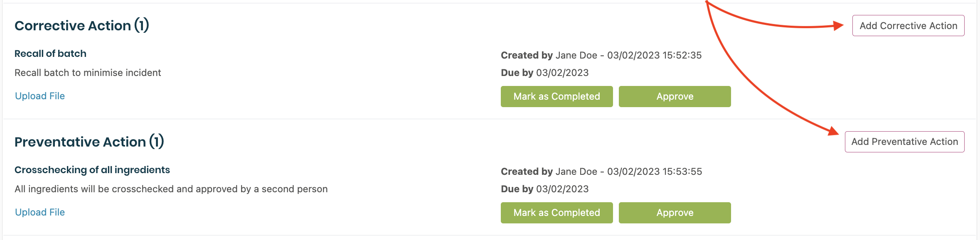Mark the Recall of batch action as completed
Viewport: 980px width, 240px height.
coord(556,96)
